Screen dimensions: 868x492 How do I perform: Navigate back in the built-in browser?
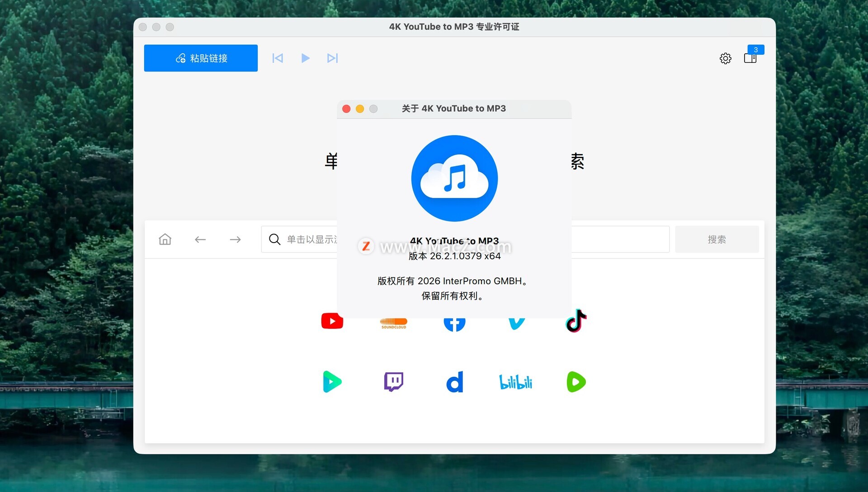tap(200, 239)
